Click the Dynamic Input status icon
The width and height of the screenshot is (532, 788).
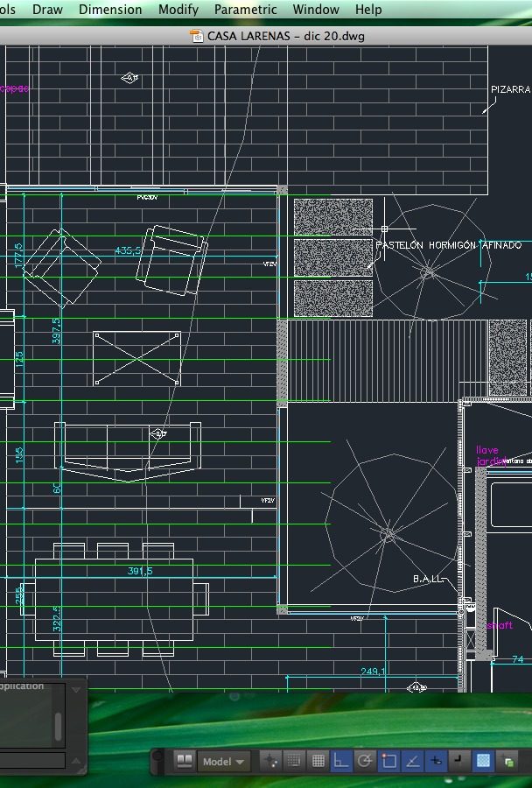point(436,761)
